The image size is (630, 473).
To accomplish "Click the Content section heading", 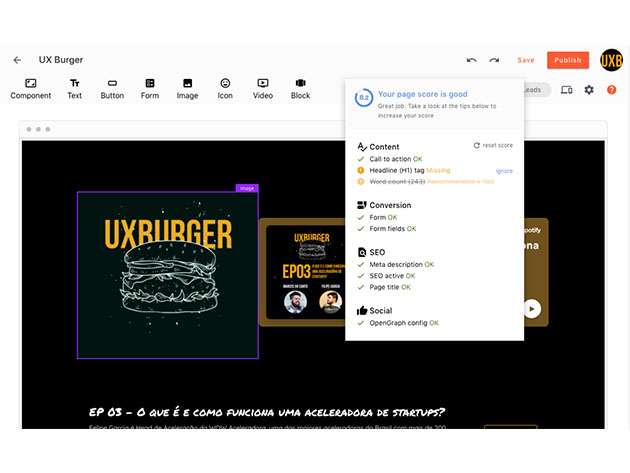I will coord(378,147).
